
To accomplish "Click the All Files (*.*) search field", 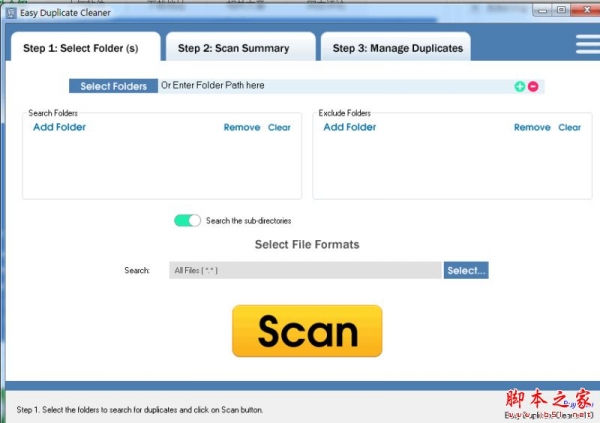I will pyautogui.click(x=305, y=270).
